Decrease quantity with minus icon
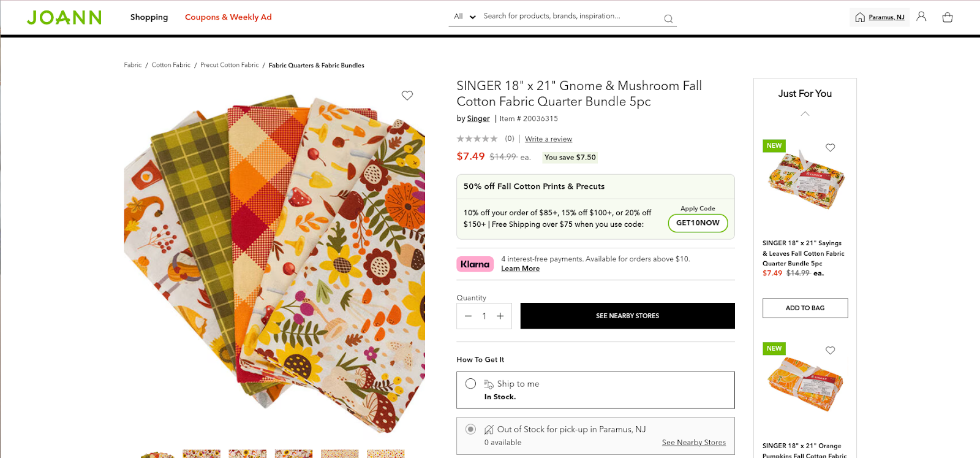This screenshot has width=980, height=458. click(469, 316)
